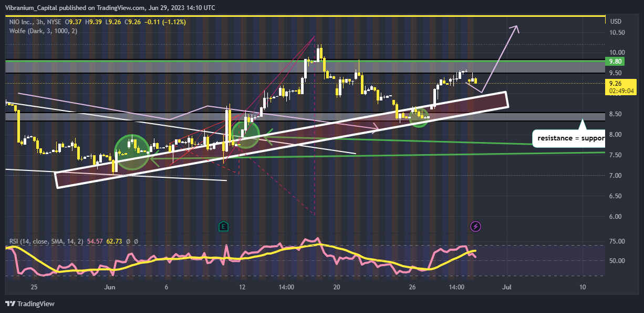Screen dimensions: 644x313
Task: Click the 50.00 RSI axis label
Action: (618, 261)
